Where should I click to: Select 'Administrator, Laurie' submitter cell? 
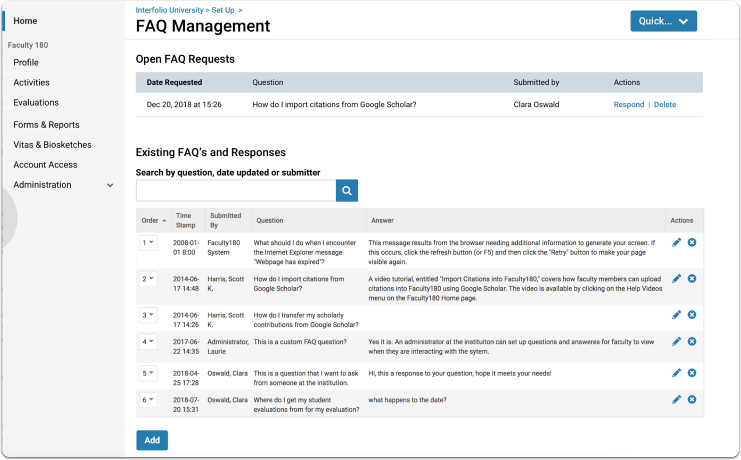[228, 347]
